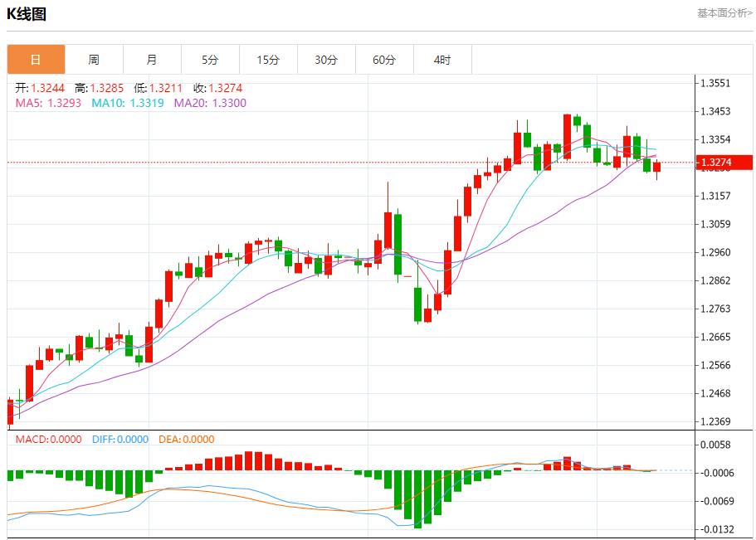Image resolution: width=756 pixels, height=540 pixels.
Task: Click the 1.2665 price axis label
Action: [x=715, y=337]
